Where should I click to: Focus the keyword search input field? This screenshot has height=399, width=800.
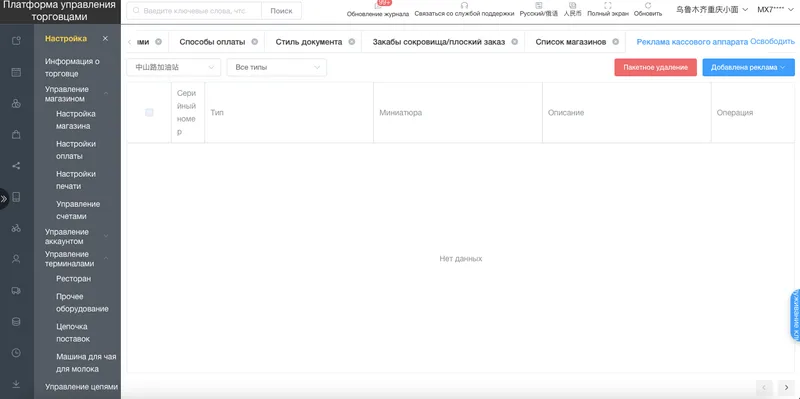coord(194,11)
